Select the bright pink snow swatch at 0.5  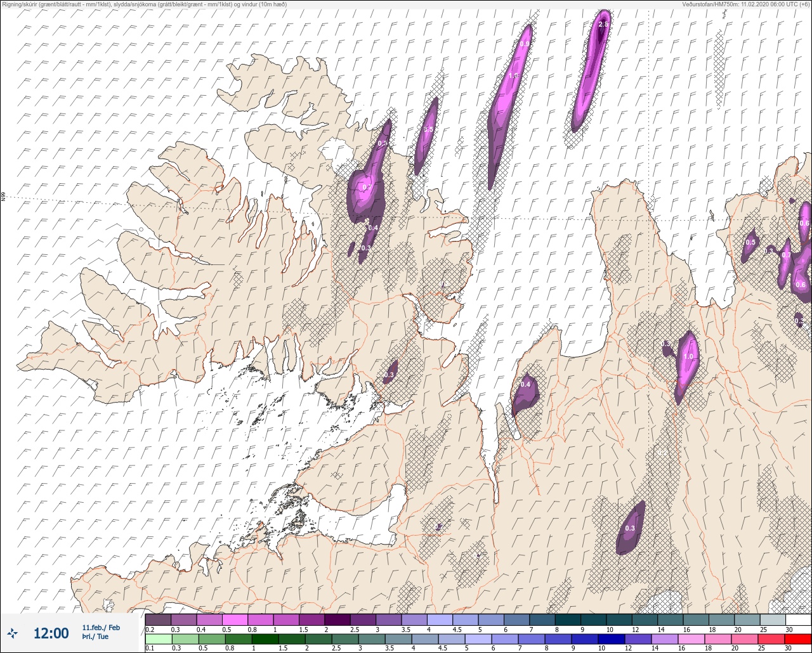tap(235, 619)
